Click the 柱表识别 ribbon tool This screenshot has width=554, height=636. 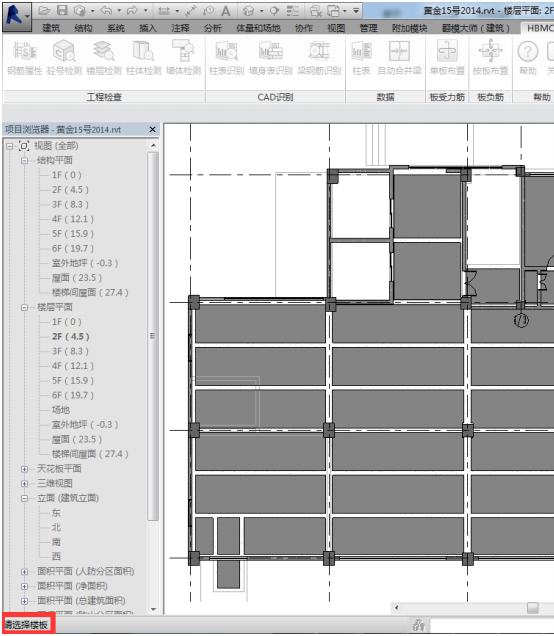[226, 58]
